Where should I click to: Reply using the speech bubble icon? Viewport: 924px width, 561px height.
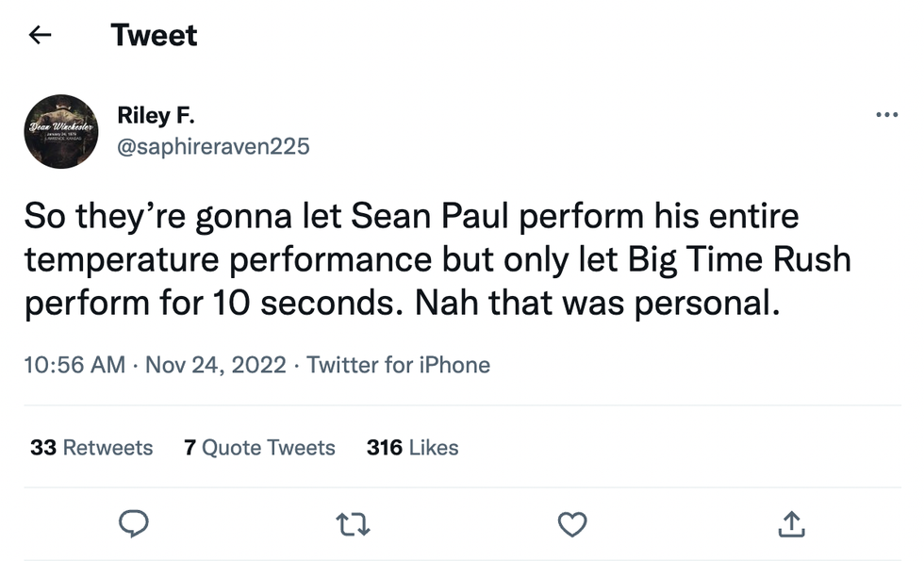[x=134, y=523]
